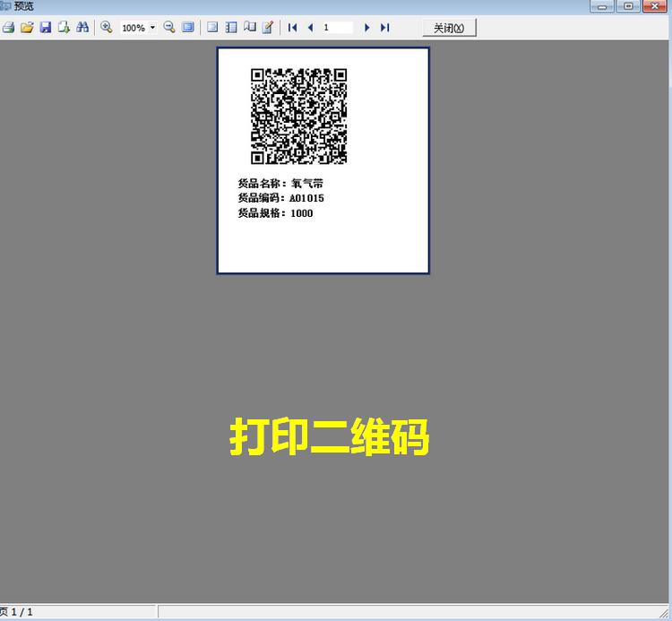Image resolution: width=672 pixels, height=621 pixels.
Task: Go to the next page
Action: coord(366,28)
